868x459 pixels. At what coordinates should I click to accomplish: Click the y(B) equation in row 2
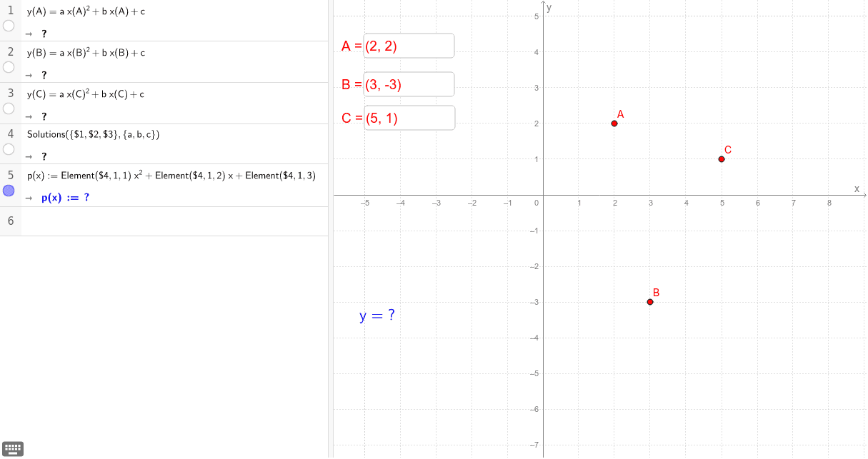pos(86,53)
